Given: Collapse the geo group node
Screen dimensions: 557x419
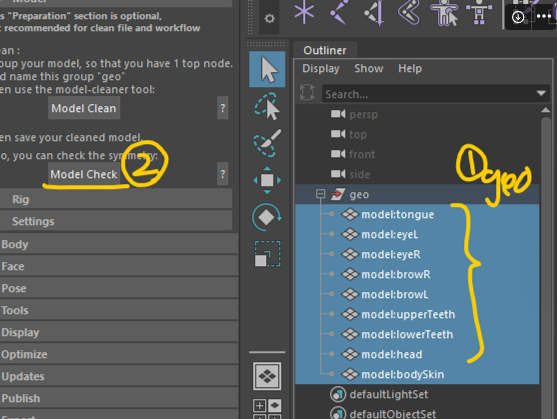Looking at the screenshot, I should point(320,194).
